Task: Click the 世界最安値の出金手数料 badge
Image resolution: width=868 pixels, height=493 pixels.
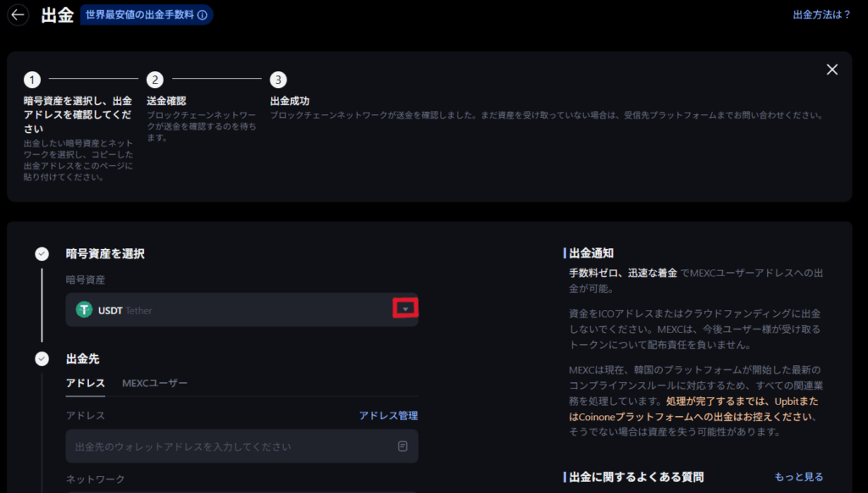Action: pyautogui.click(x=140, y=15)
